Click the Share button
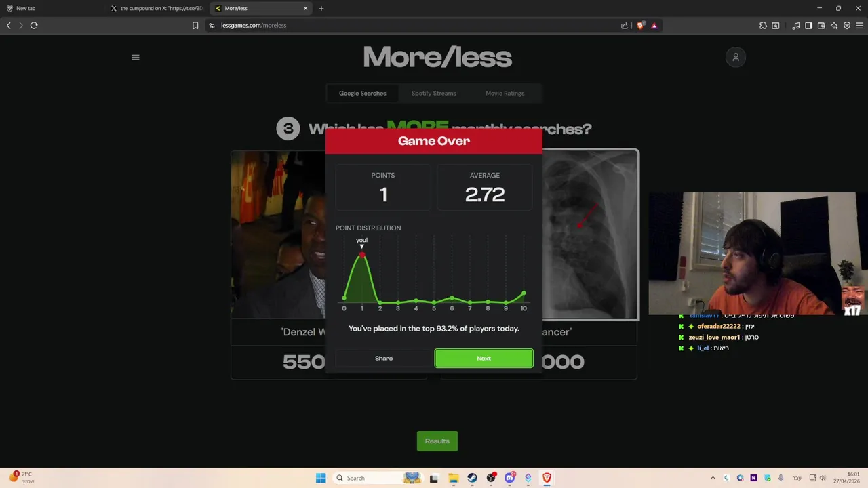 (384, 358)
